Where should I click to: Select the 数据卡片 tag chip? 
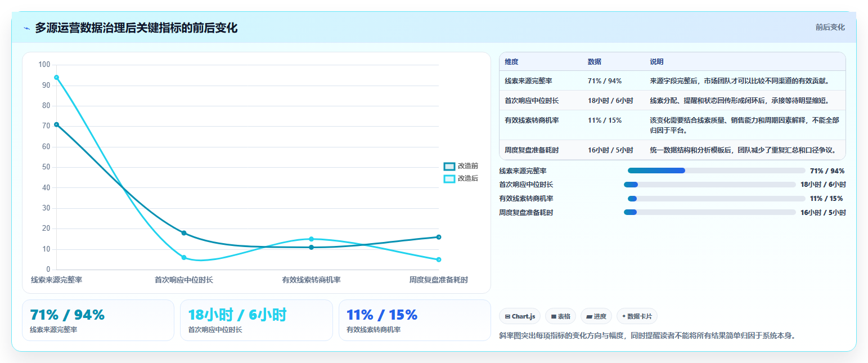tap(637, 316)
